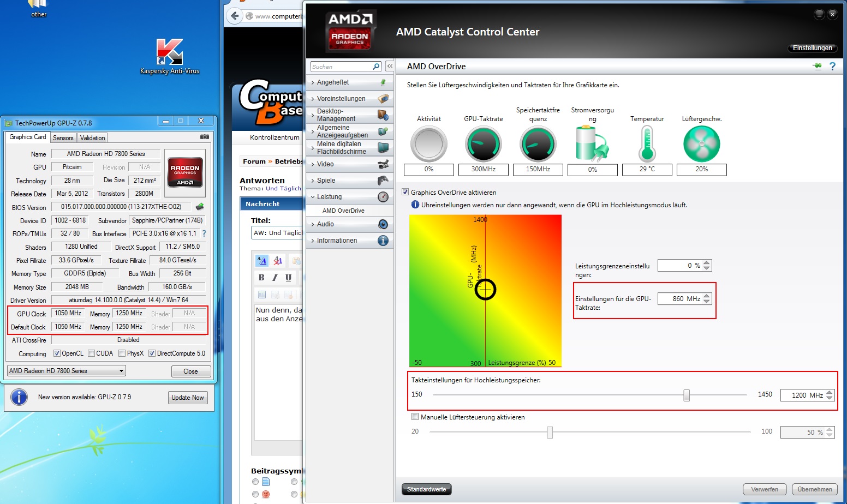The image size is (847, 504).
Task: Click the underline U button in forum editor
Action: (288, 277)
